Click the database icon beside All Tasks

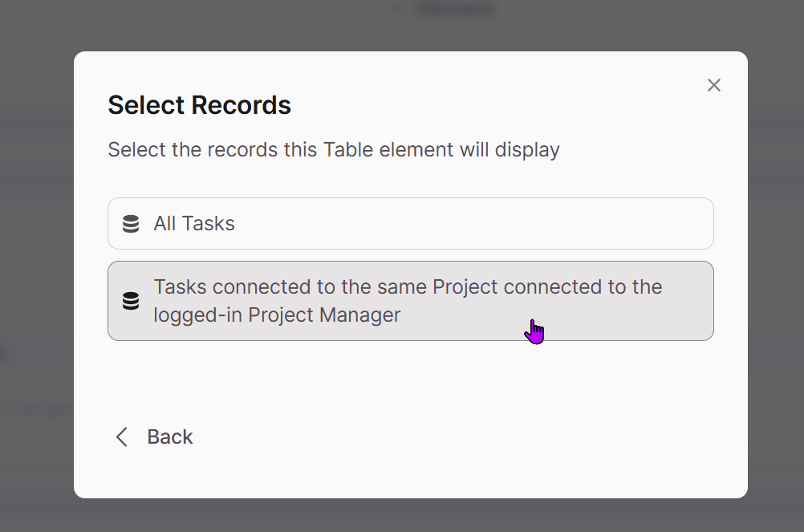[x=131, y=224]
